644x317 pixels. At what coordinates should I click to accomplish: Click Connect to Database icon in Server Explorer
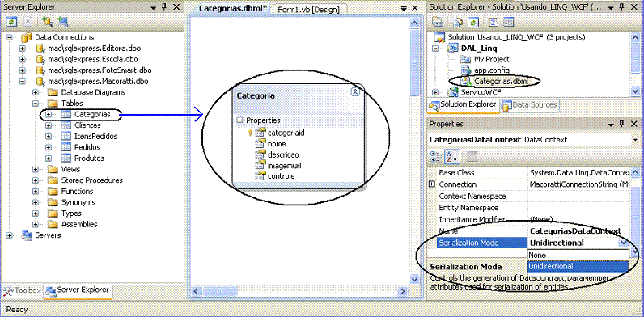pyautogui.click(x=47, y=21)
